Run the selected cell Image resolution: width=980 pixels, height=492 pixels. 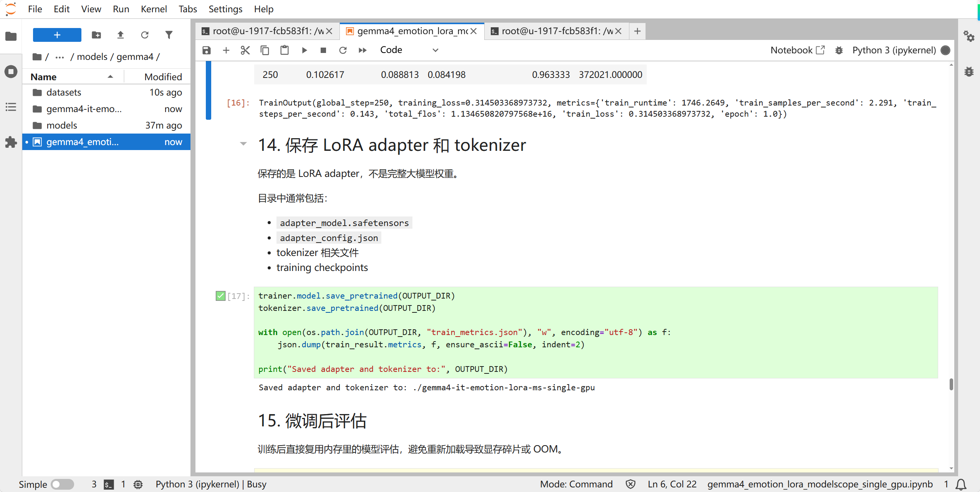pyautogui.click(x=304, y=50)
